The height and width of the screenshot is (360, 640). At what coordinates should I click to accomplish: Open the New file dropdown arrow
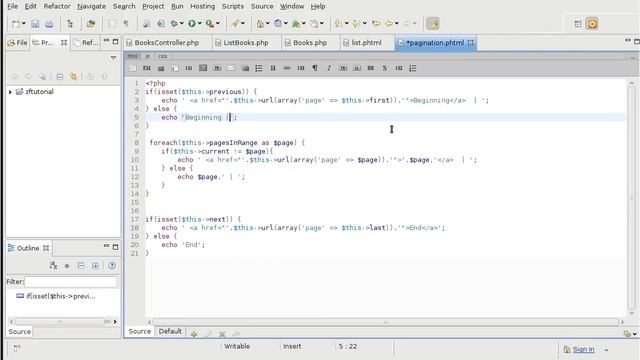[24, 24]
